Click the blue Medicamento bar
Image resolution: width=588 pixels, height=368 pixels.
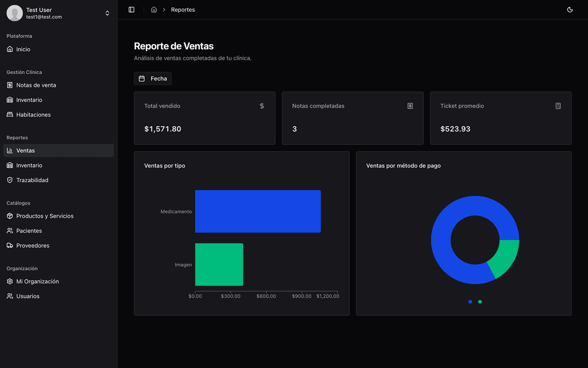point(258,211)
